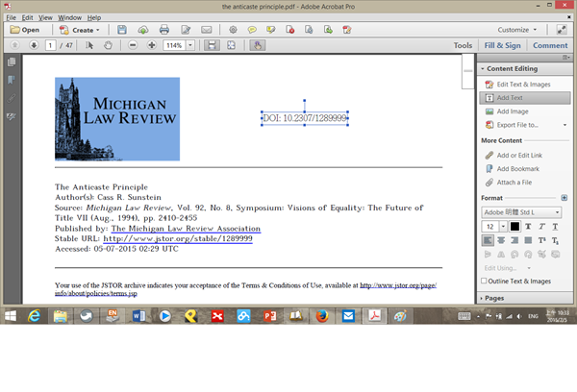Image resolution: width=577 pixels, height=392 pixels.
Task: Select Edit Text & Images tool
Action: 524,85
